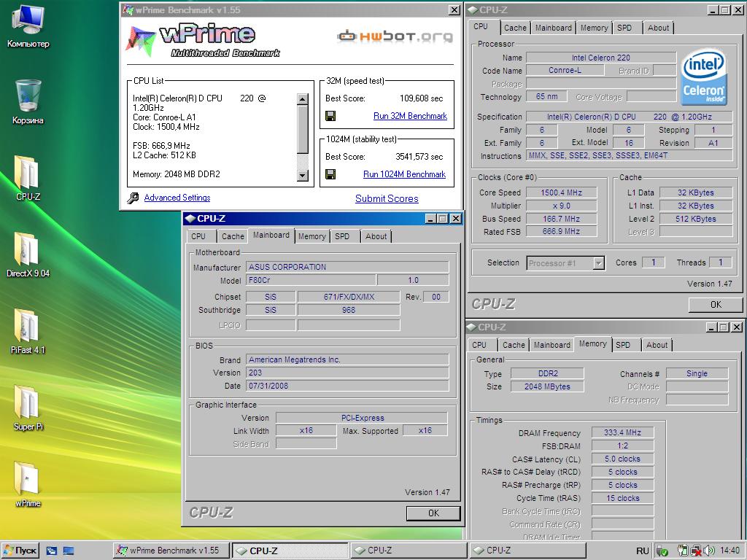Screen dimensions: 747x560
Task: Select the wPrime desktop folder
Action: point(28,485)
